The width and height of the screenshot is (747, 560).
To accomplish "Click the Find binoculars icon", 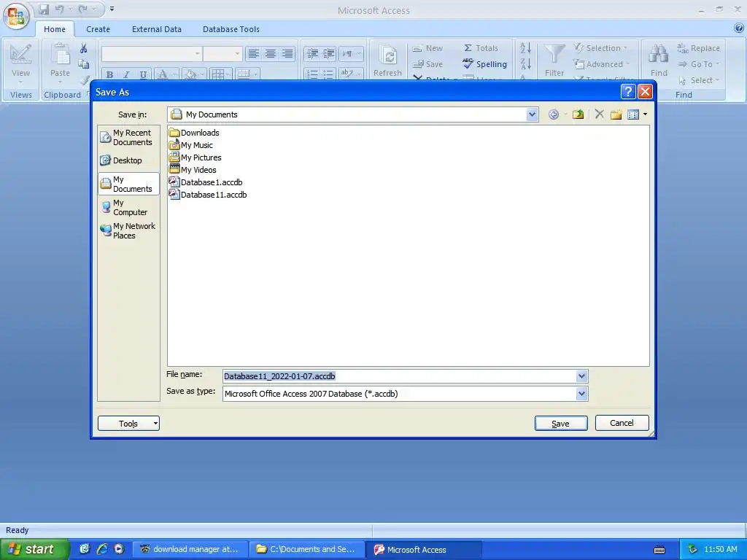I will [x=659, y=54].
